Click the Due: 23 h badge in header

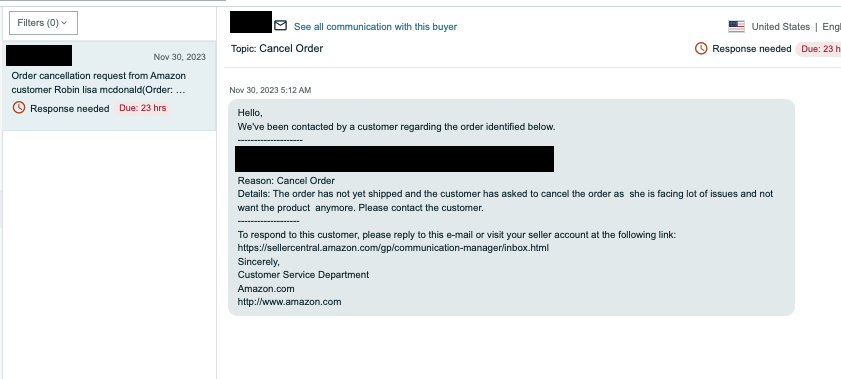click(x=818, y=49)
